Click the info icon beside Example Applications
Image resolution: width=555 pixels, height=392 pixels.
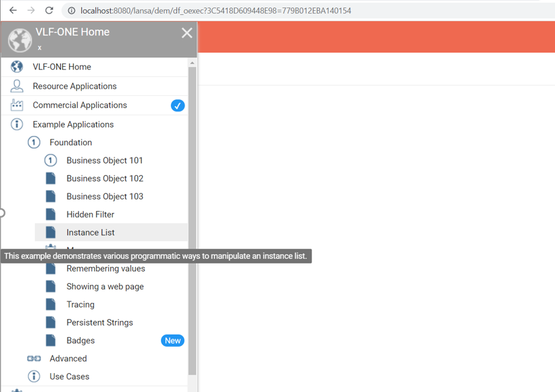coord(16,124)
